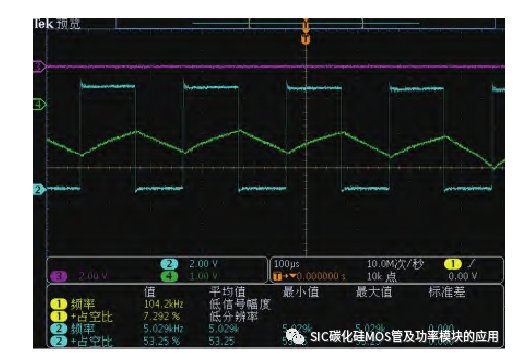Select the green channel 4 ground marker

[x=39, y=104]
